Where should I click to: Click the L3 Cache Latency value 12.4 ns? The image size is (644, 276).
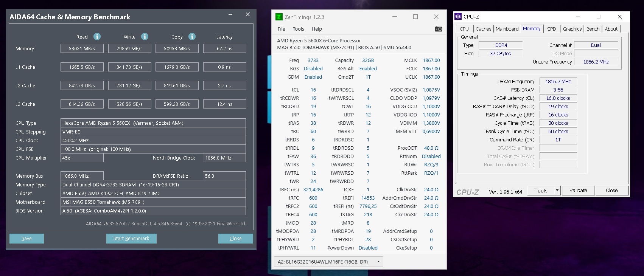225,104
